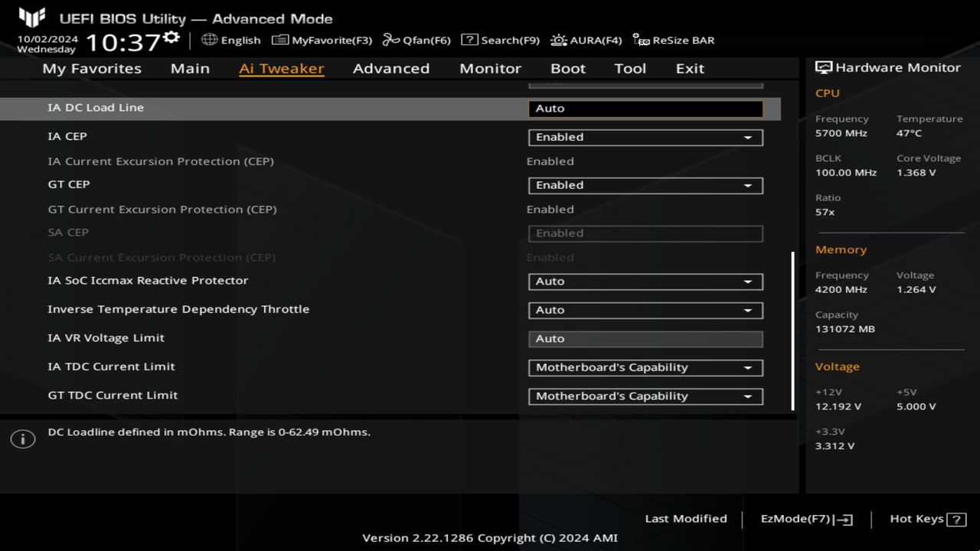Click the Hot Keys question-mark icon
The image size is (980, 551).
tap(956, 520)
